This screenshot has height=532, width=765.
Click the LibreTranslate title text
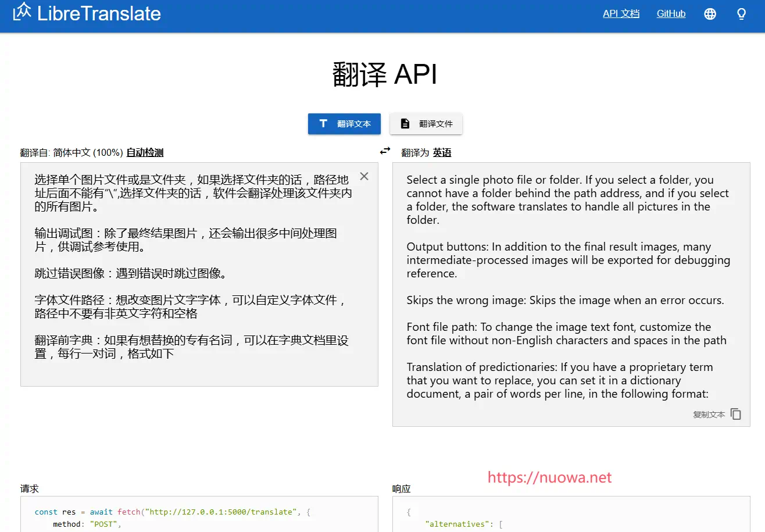(x=99, y=13)
